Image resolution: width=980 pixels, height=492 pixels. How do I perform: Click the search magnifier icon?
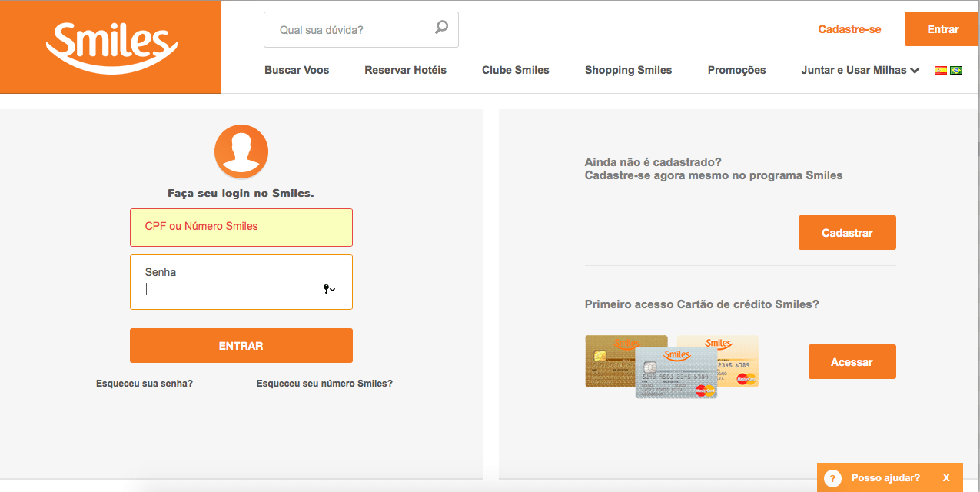[x=441, y=28]
